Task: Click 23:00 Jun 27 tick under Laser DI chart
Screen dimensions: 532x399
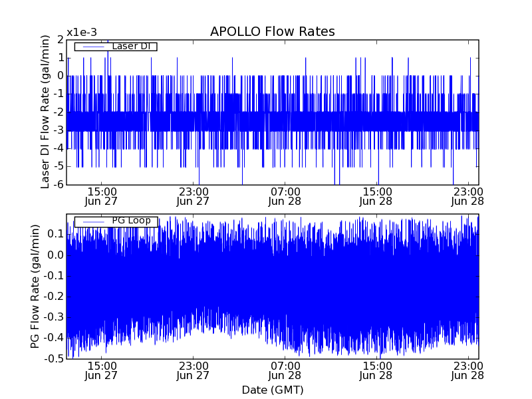Action: [193, 196]
